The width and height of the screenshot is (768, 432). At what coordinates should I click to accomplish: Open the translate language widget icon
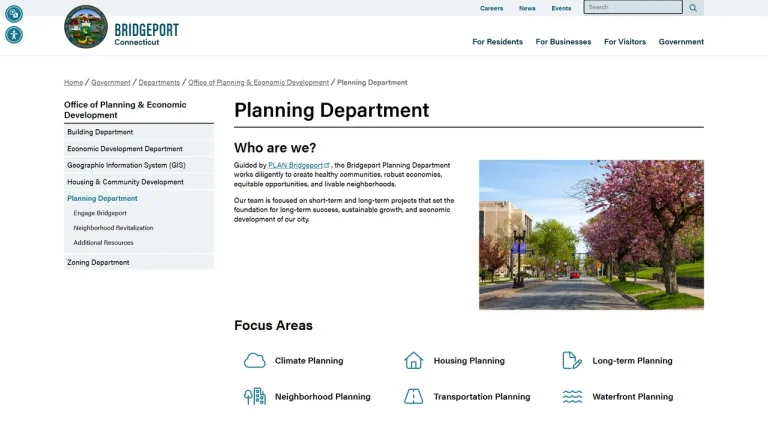coord(14,14)
